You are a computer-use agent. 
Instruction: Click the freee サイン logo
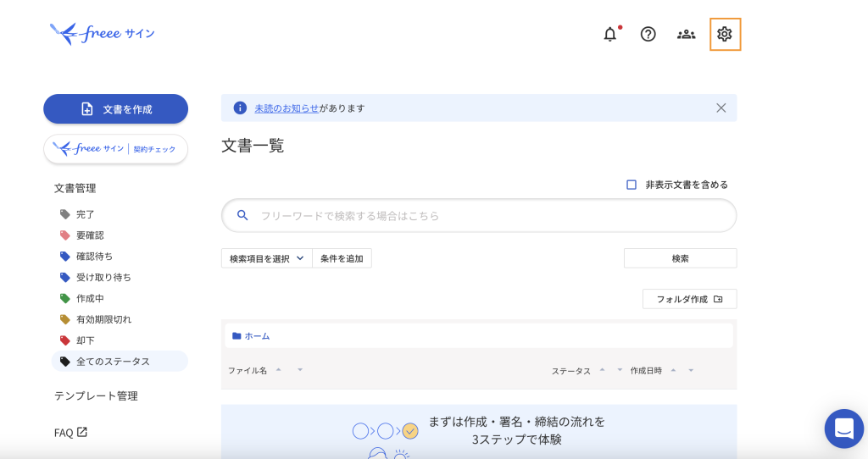[x=103, y=34]
